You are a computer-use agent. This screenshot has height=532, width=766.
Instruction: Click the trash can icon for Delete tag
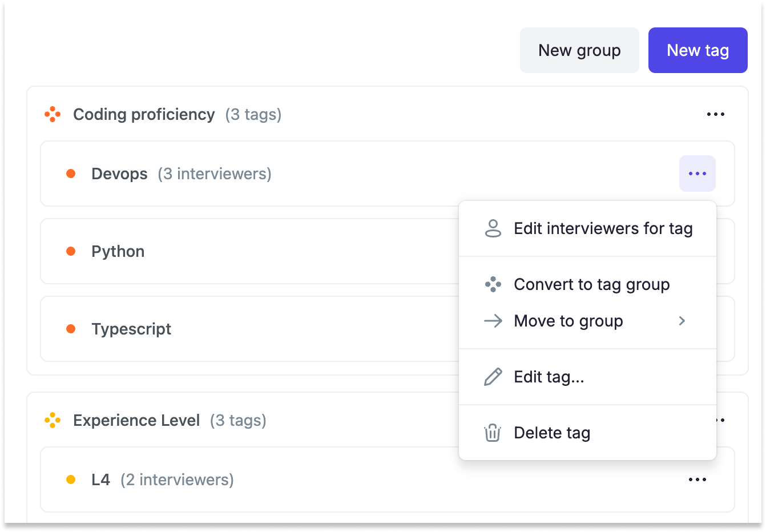[x=493, y=433]
